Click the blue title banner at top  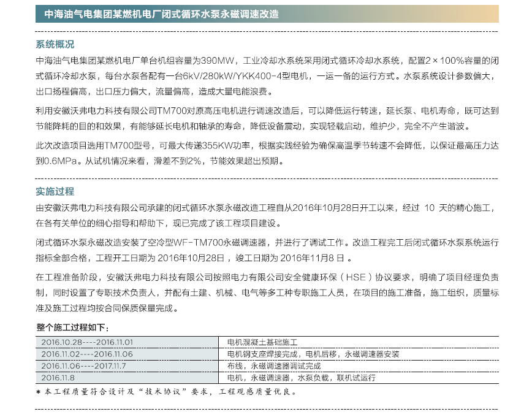pos(266,13)
